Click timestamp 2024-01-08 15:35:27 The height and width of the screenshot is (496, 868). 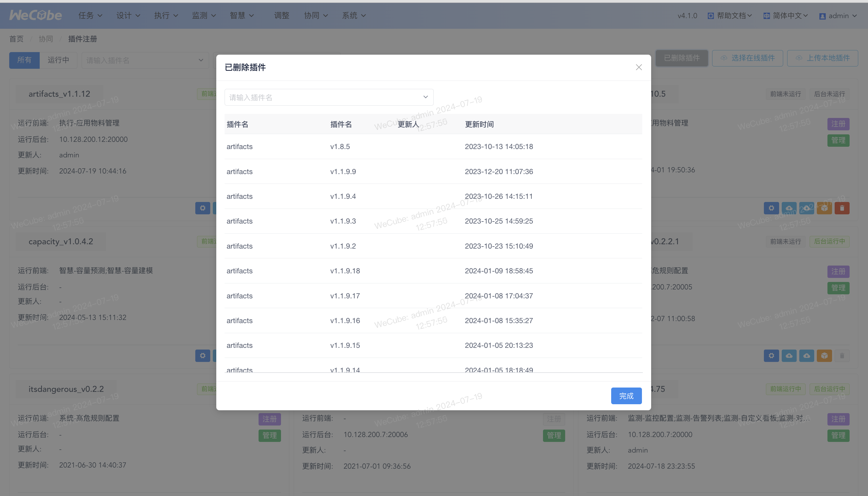(x=499, y=321)
